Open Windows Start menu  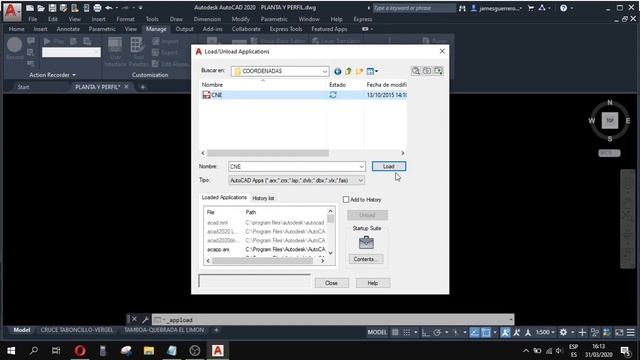coord(11,351)
